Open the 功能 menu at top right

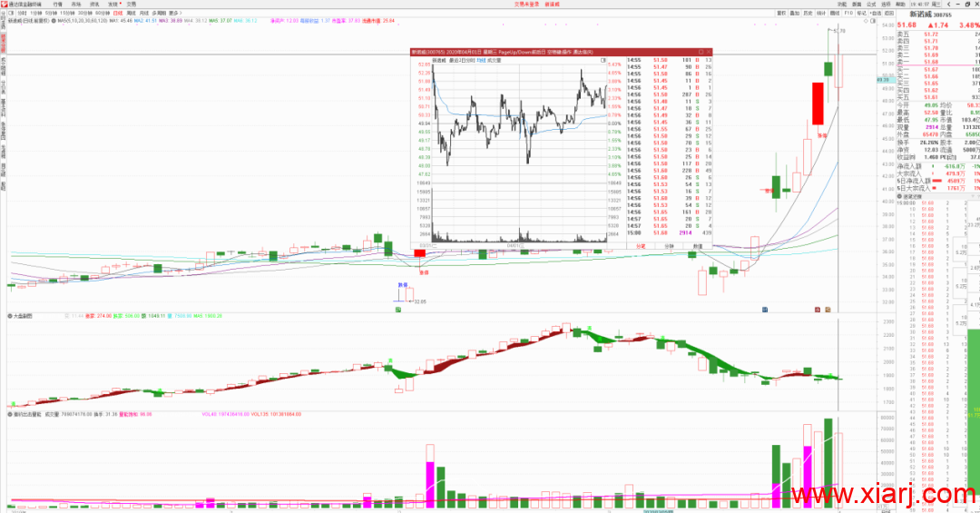(842, 5)
